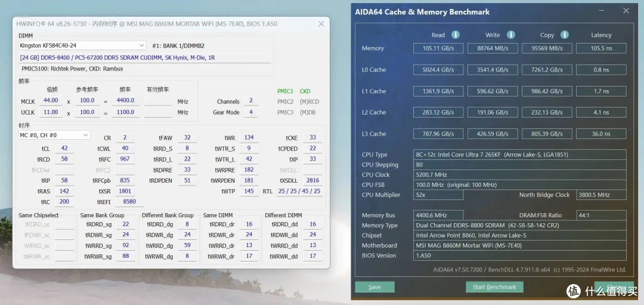The height and width of the screenshot is (305, 644).
Task: Click DRAM:FSB Ratio value 44:1
Action: pos(601,215)
